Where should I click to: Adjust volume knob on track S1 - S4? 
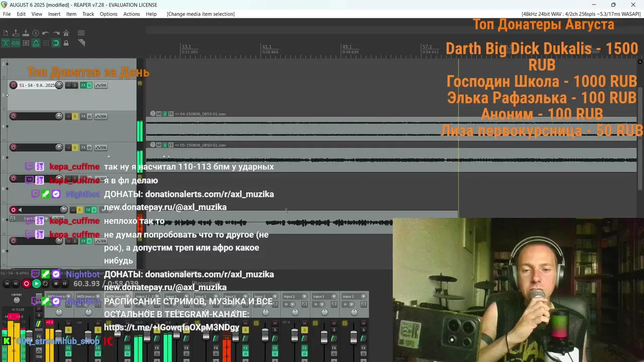coord(59,85)
